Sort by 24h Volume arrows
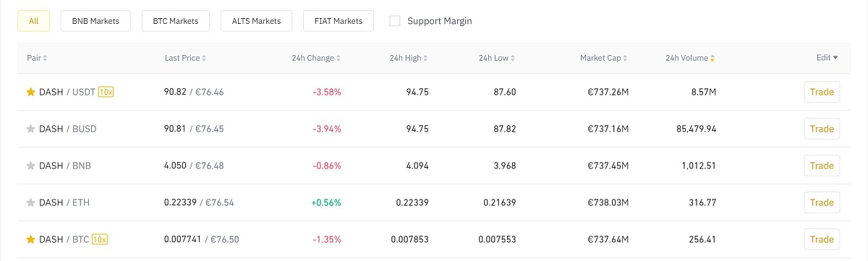Screen dimensions: 868x261 coord(713,58)
